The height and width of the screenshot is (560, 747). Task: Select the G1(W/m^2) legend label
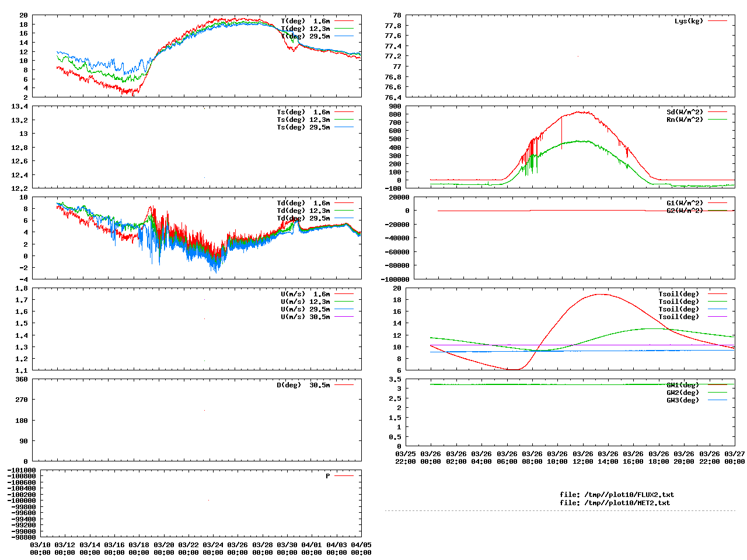pos(685,203)
